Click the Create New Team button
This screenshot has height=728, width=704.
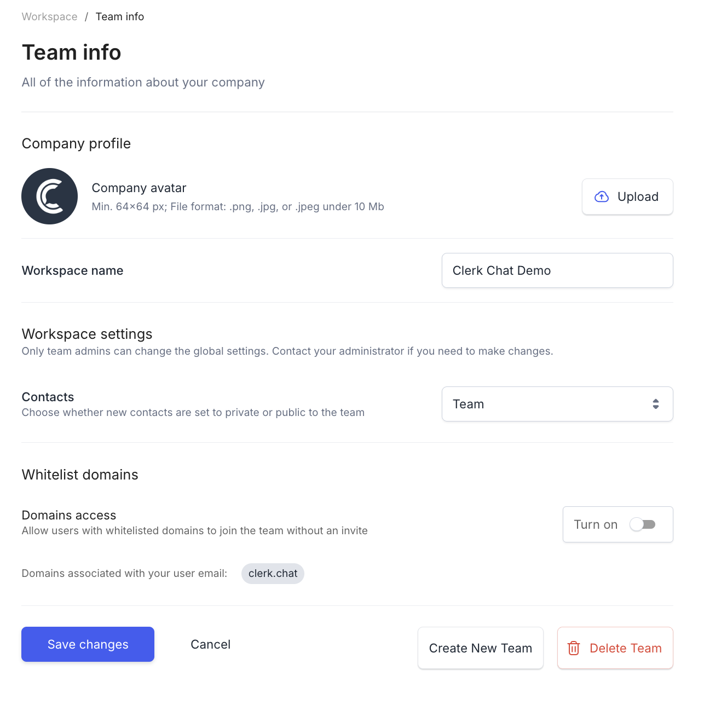pyautogui.click(x=480, y=648)
